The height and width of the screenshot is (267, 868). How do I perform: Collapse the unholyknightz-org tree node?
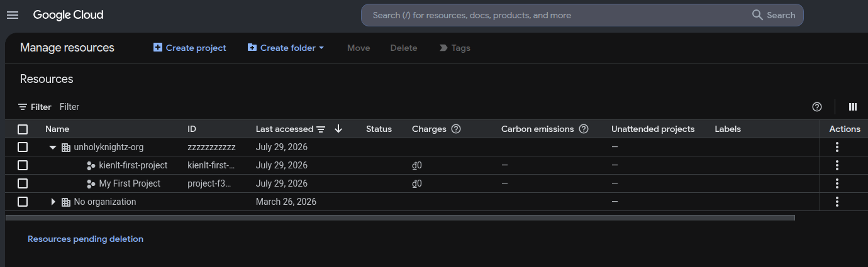point(53,148)
